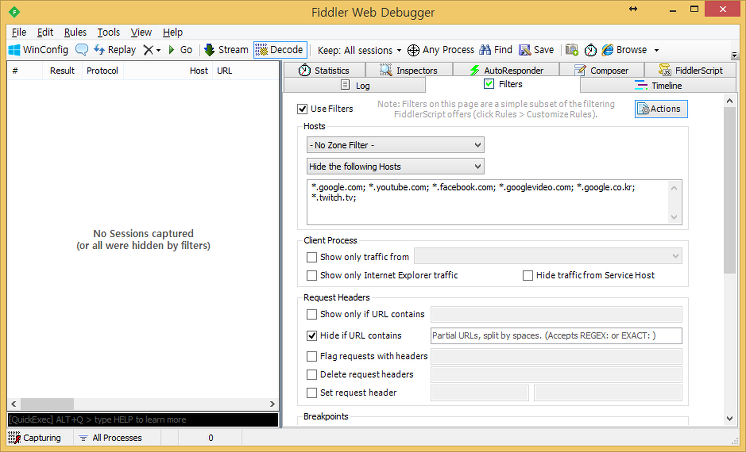Click the Go resume button
The height and width of the screenshot is (452, 746).
(x=180, y=49)
